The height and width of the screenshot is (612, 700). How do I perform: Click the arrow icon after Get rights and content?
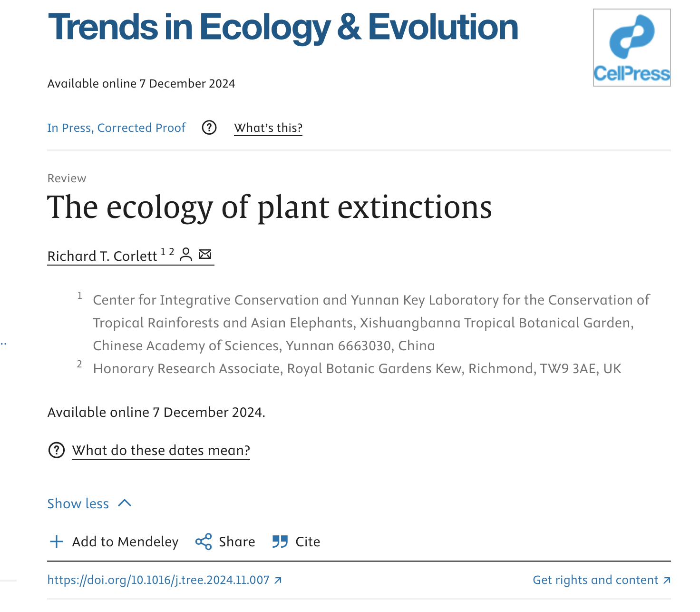pos(667,580)
